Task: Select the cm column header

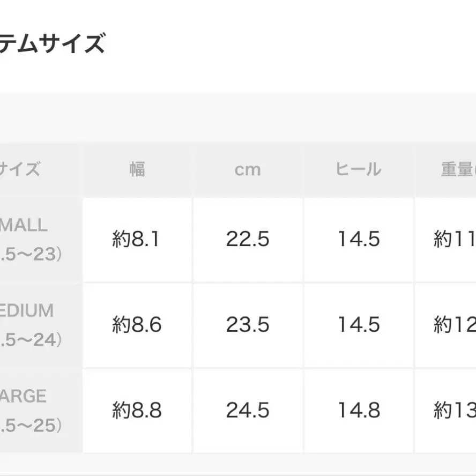Action: pyautogui.click(x=248, y=169)
